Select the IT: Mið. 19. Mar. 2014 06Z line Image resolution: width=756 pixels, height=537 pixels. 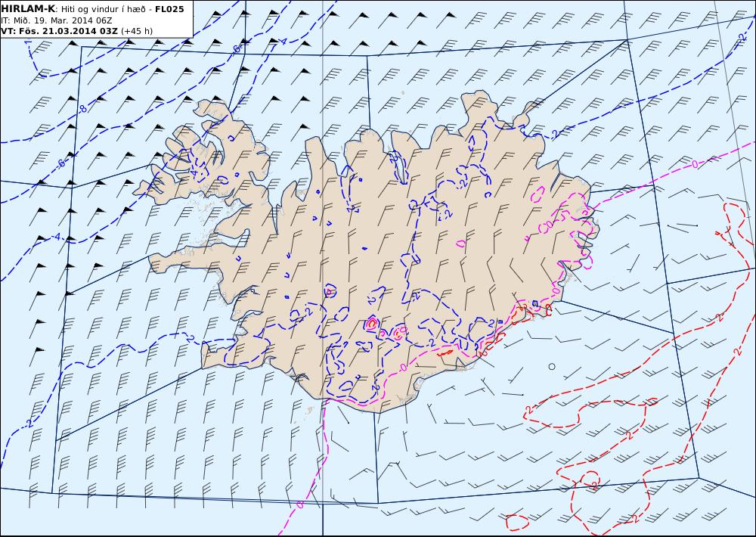[57, 20]
